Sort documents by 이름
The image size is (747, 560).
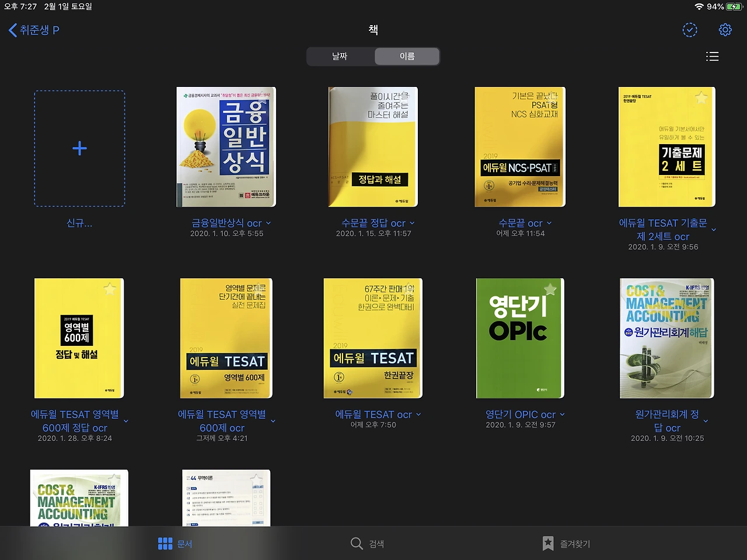click(x=407, y=57)
